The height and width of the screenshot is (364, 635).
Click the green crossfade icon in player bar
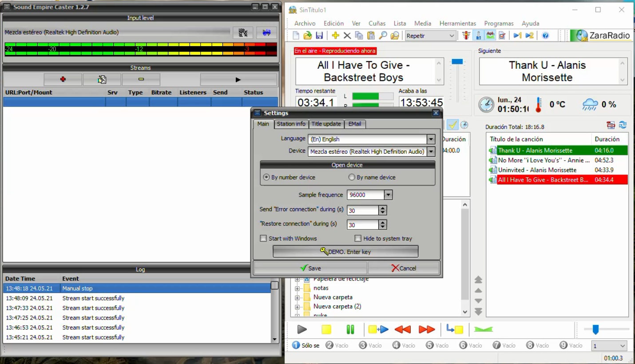point(484,329)
